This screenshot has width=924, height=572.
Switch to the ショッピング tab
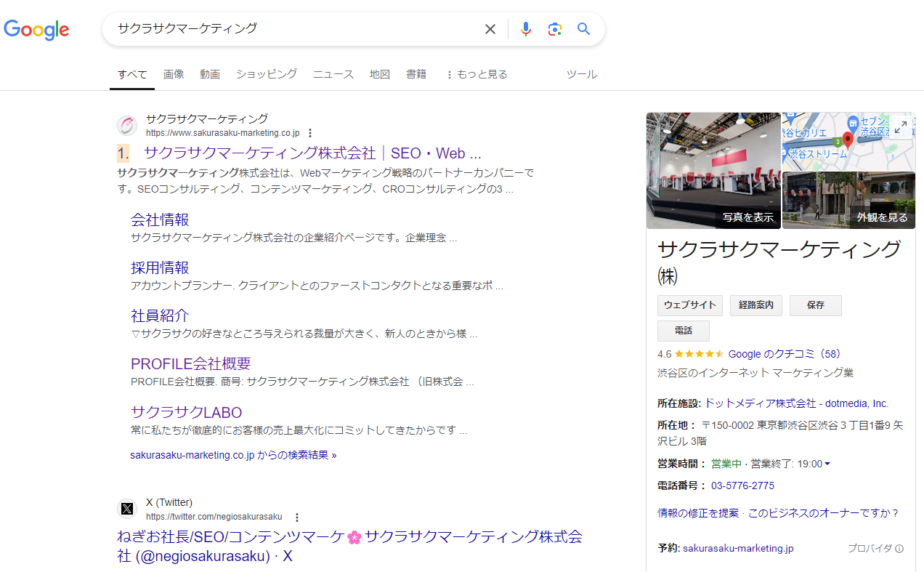point(267,74)
